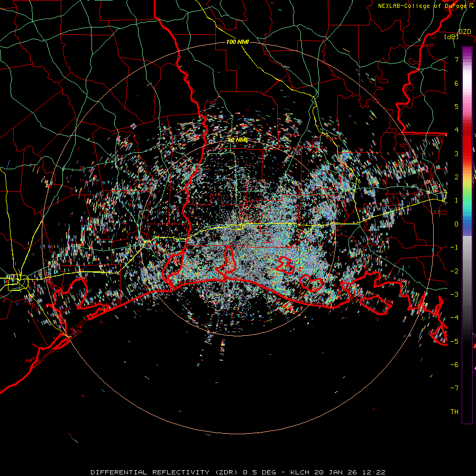Select the -6 dB scale label

(454, 365)
